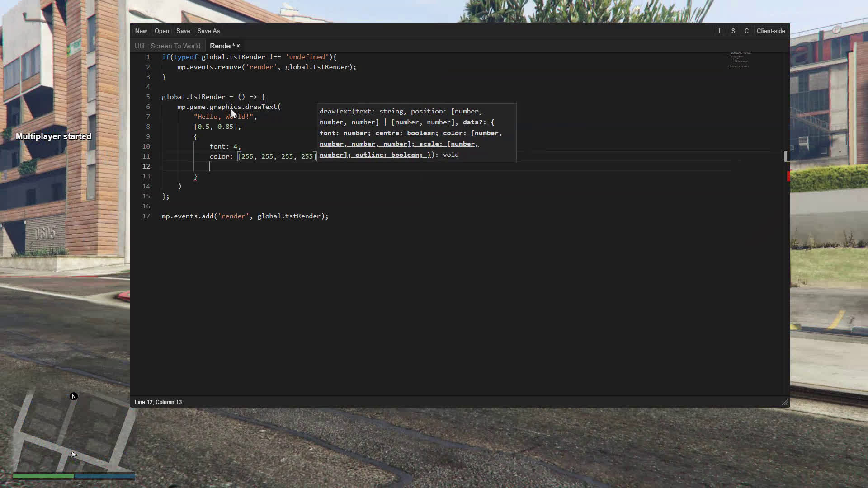This screenshot has width=868, height=488.
Task: Click the Save As button
Action: coord(208,31)
